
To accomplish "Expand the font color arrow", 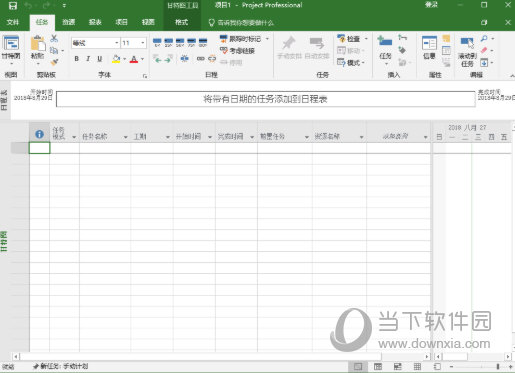I will 142,59.
